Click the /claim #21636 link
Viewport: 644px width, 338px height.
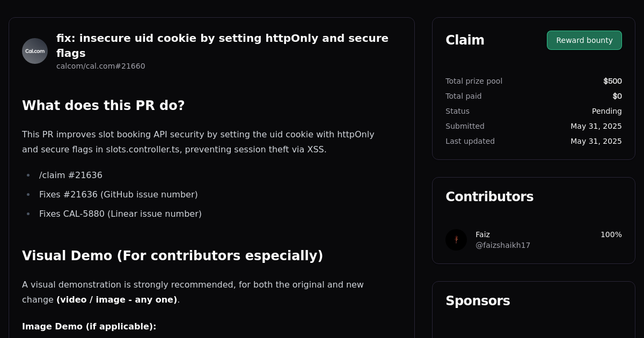pyautogui.click(x=70, y=175)
